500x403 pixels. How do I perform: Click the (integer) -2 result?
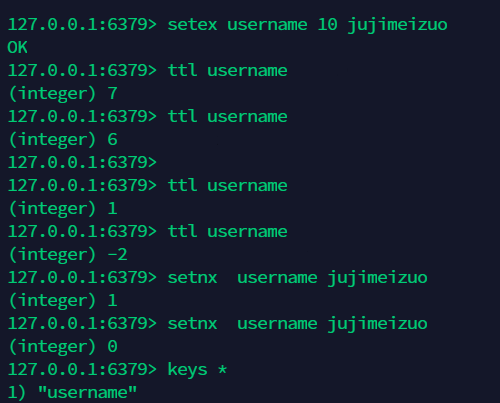(x=68, y=254)
